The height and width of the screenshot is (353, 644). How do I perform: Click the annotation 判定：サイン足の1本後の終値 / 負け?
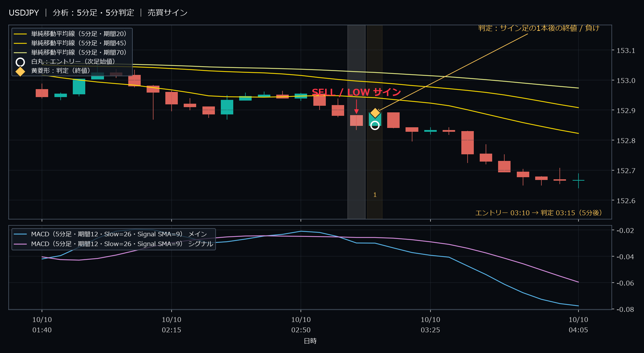pyautogui.click(x=539, y=28)
